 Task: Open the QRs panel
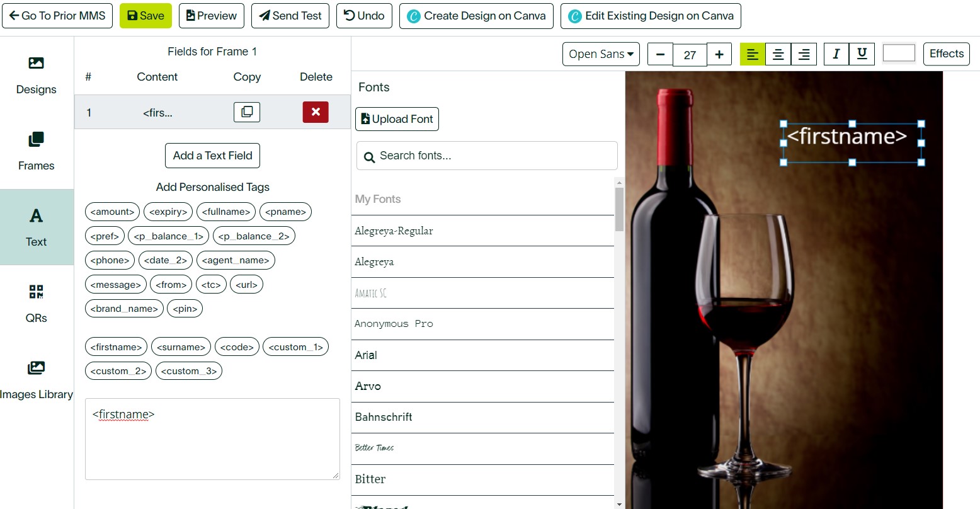[37, 304]
